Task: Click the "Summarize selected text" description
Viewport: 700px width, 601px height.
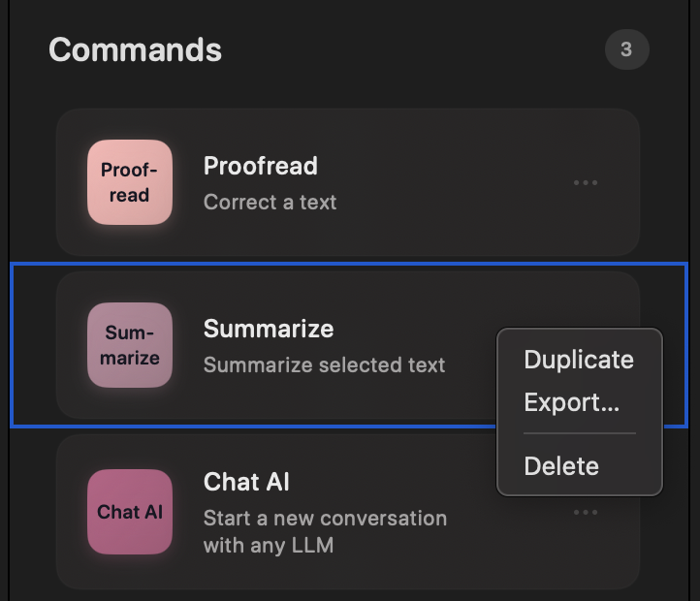Action: click(324, 365)
